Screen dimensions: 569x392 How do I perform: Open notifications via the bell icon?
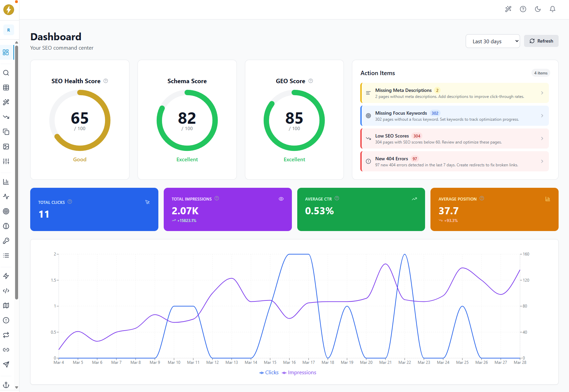tap(552, 9)
